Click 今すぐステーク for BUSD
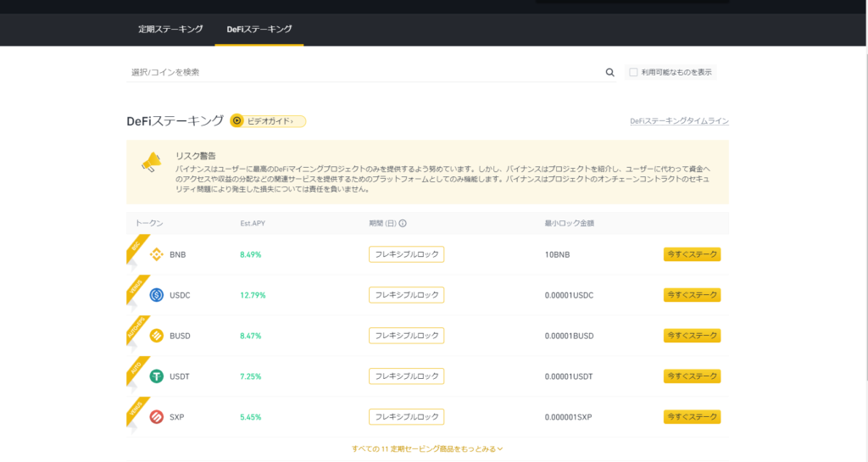The height and width of the screenshot is (462, 868). point(692,336)
